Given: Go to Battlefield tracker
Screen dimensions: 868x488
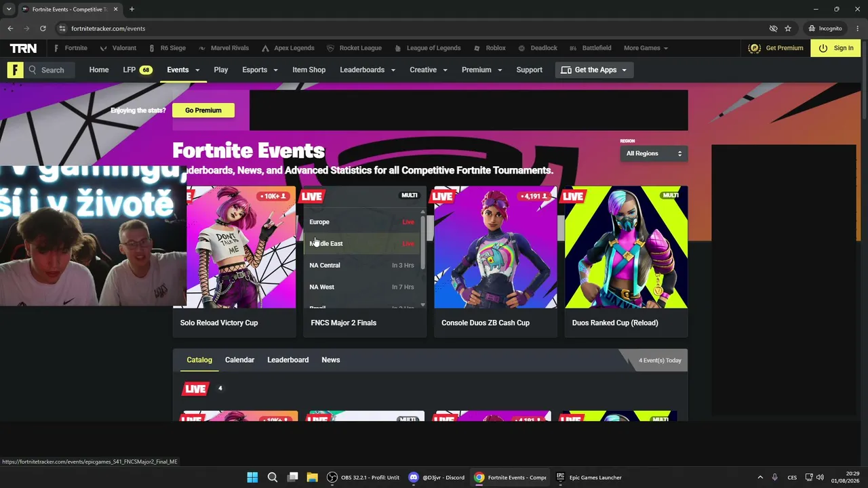Looking at the screenshot, I should click(590, 48).
